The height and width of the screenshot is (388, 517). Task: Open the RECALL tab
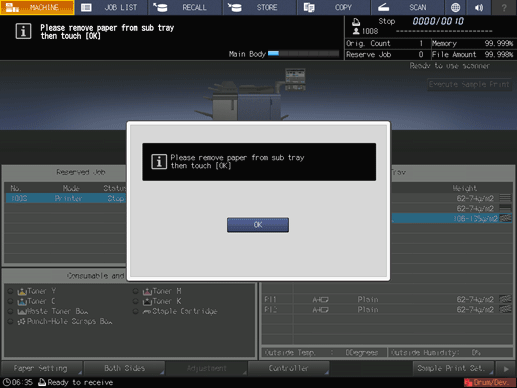(x=186, y=7)
